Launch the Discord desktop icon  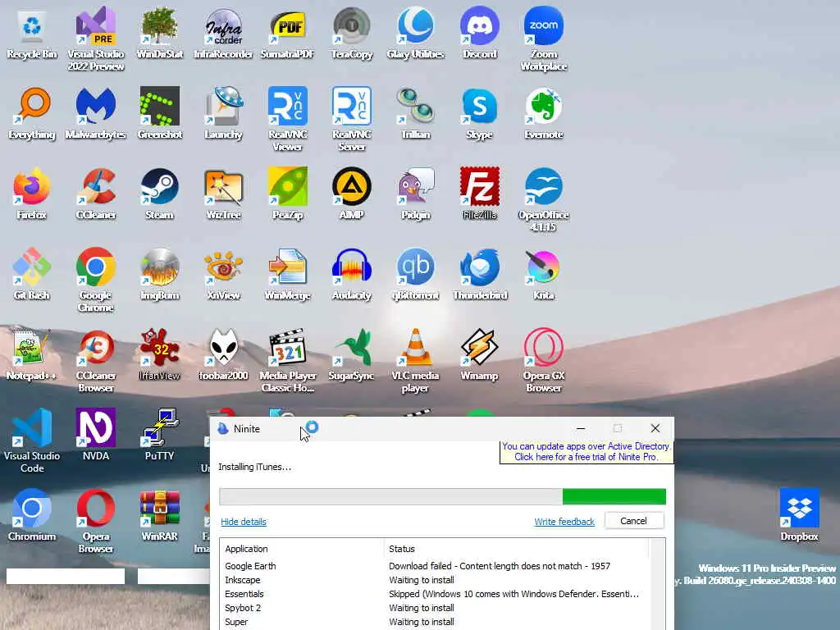coord(479,34)
